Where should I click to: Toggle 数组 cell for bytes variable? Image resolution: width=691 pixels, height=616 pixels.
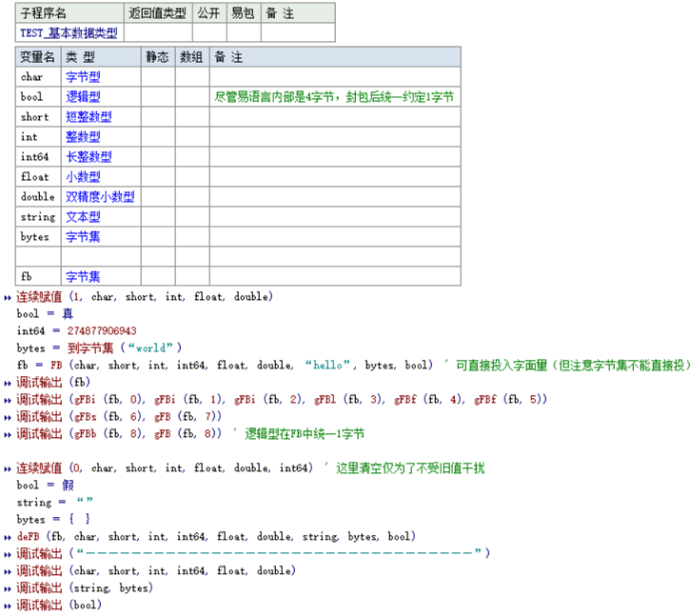[192, 237]
